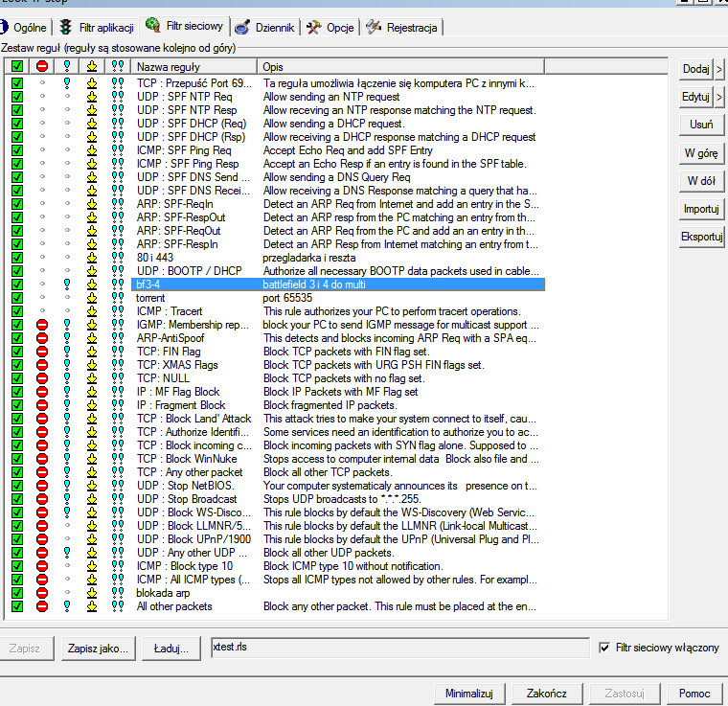Toggle the green checkbox for torrent rule
Image resolution: width=728 pixels, height=706 pixels.
pos(17,298)
